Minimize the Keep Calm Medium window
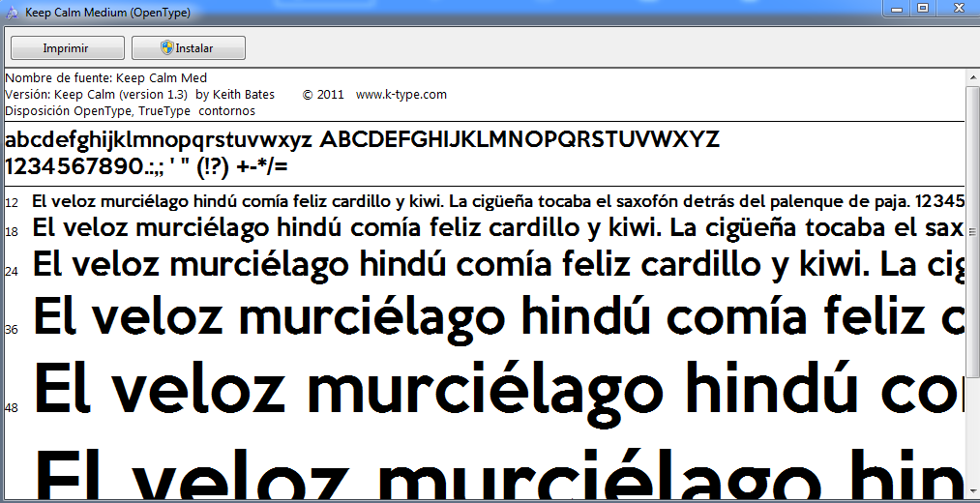The width and height of the screenshot is (980, 503). pyautogui.click(x=897, y=9)
